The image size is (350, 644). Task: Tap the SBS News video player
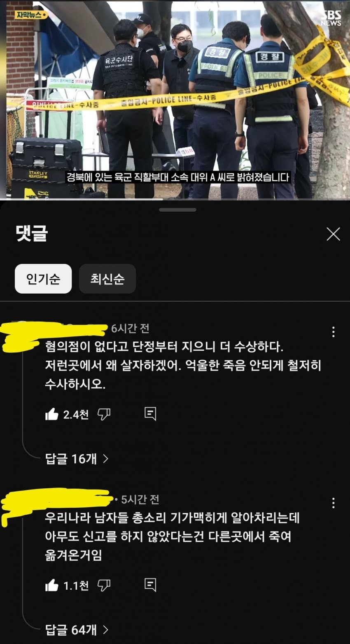pos(175,100)
